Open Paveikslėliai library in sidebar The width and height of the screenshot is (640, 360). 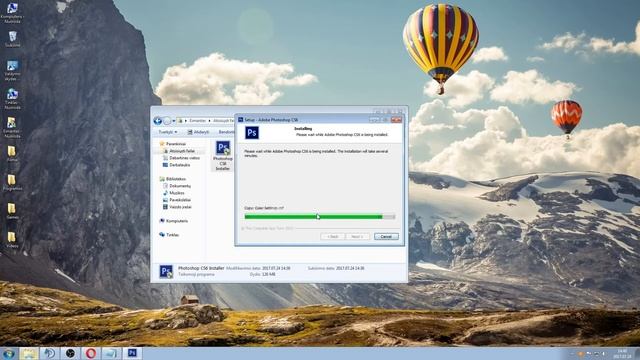click(177, 200)
